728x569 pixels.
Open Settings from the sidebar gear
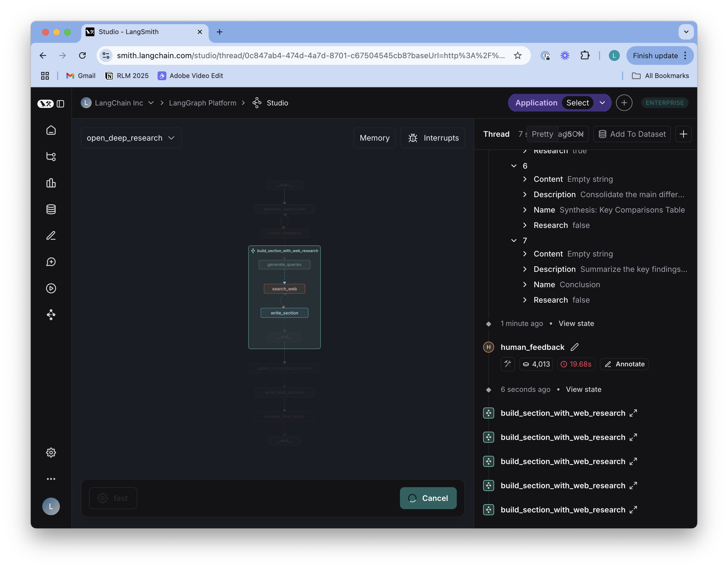[51, 453]
